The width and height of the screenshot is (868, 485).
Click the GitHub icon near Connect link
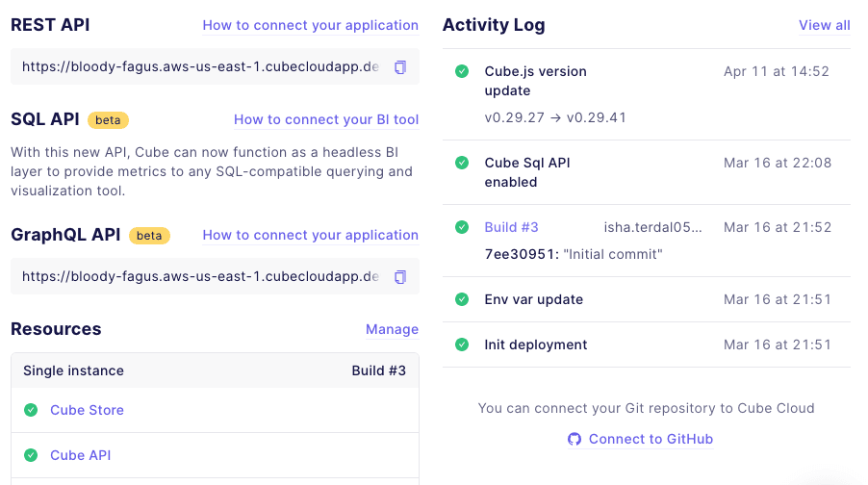pos(574,439)
